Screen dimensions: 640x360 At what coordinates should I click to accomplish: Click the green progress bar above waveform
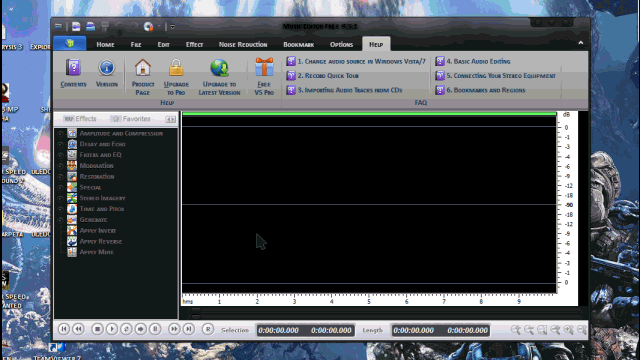click(x=369, y=114)
